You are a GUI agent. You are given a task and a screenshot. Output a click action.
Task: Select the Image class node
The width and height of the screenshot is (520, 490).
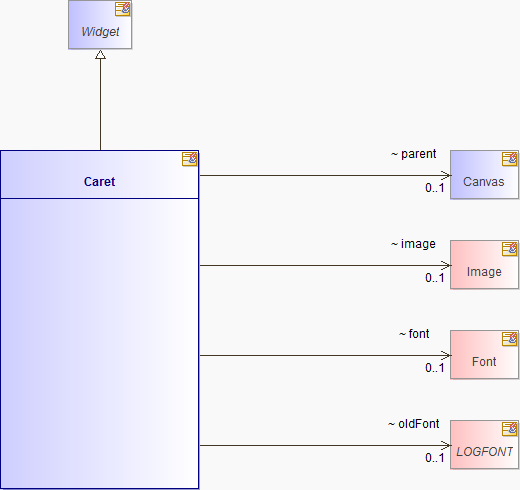click(x=484, y=265)
